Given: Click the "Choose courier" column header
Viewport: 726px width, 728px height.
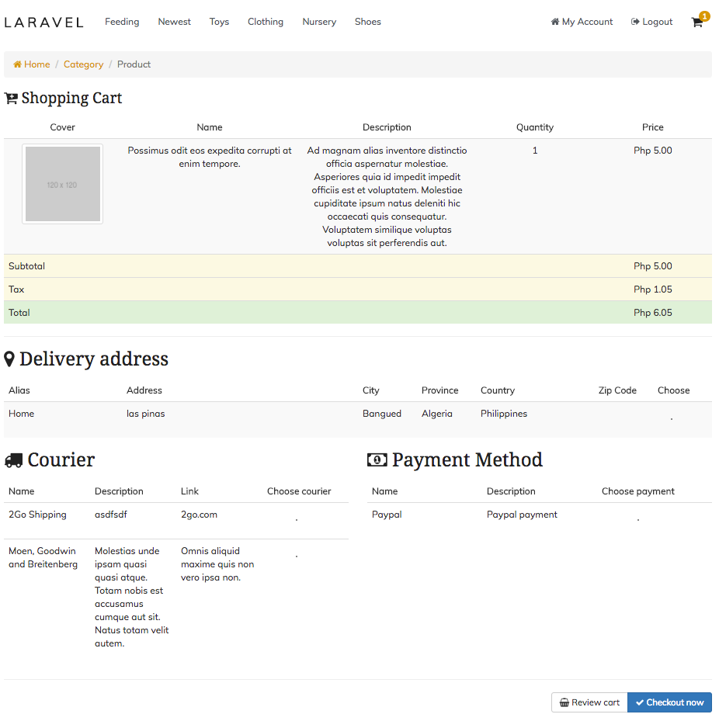Looking at the screenshot, I should tap(299, 492).
